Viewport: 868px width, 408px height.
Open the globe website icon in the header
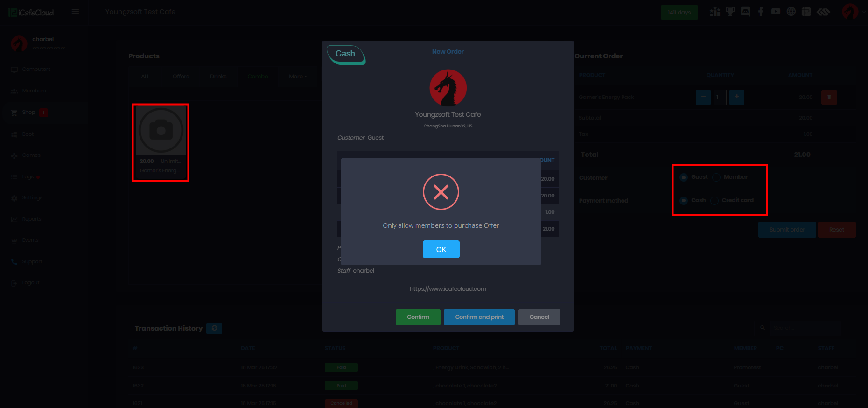791,12
